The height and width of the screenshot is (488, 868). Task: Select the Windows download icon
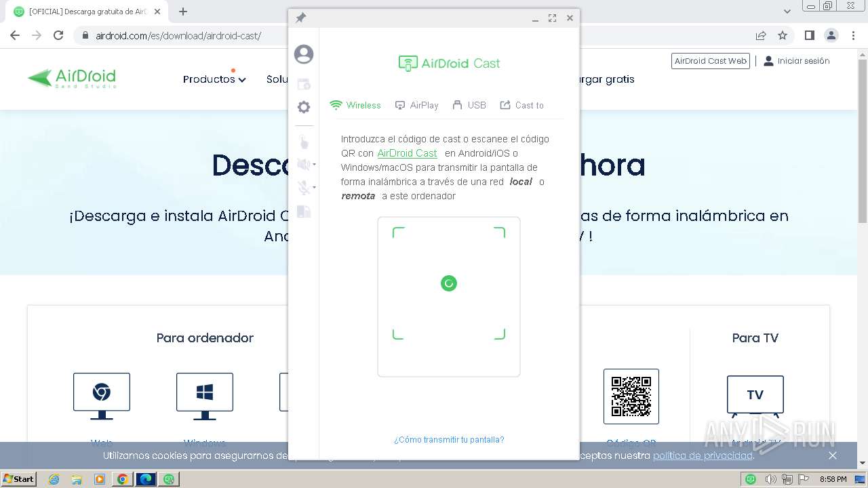[205, 396]
